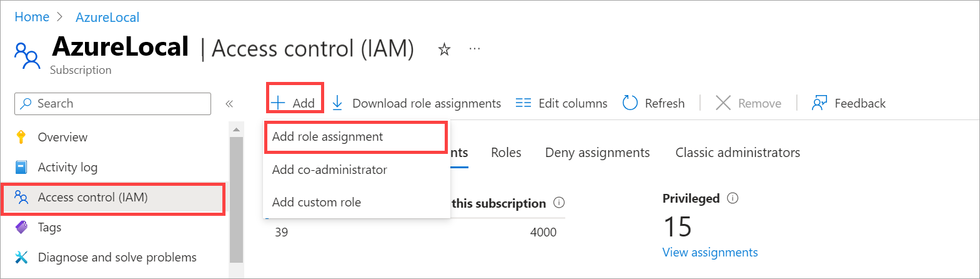The image size is (980, 279).
Task: Click info icon next to Privileged
Action: click(x=733, y=198)
